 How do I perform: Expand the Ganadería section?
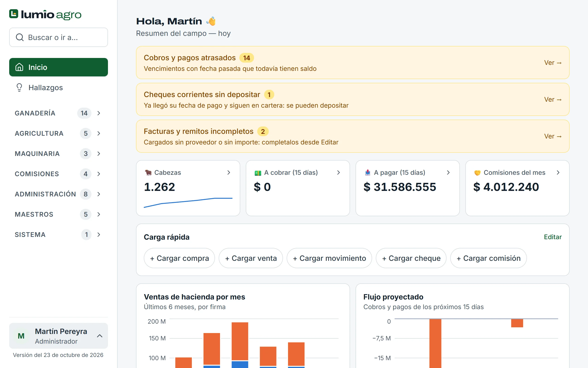click(58, 113)
